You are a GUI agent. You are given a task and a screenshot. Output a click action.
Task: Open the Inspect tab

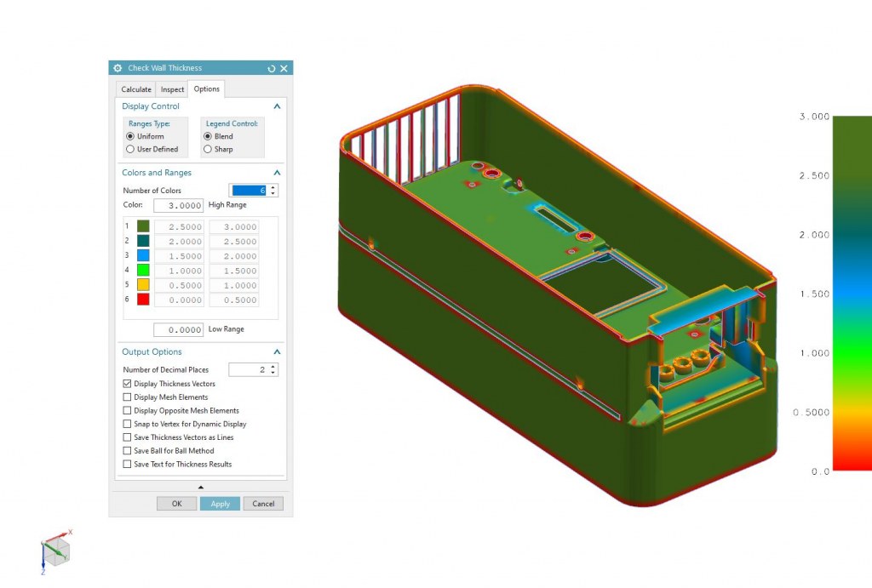172,89
